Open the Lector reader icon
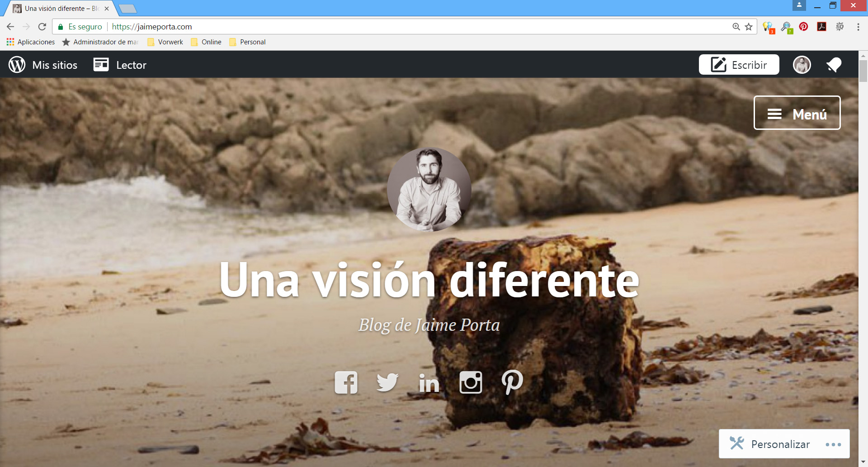 tap(100, 65)
